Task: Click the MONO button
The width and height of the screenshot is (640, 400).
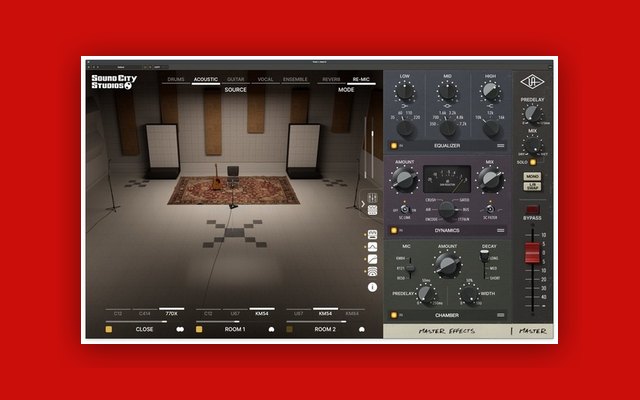Action: (532, 176)
